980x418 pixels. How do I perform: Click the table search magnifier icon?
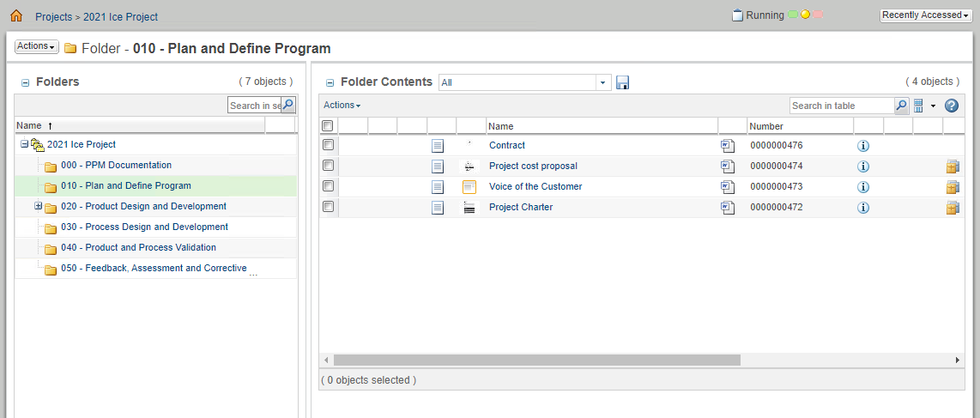[x=902, y=106]
